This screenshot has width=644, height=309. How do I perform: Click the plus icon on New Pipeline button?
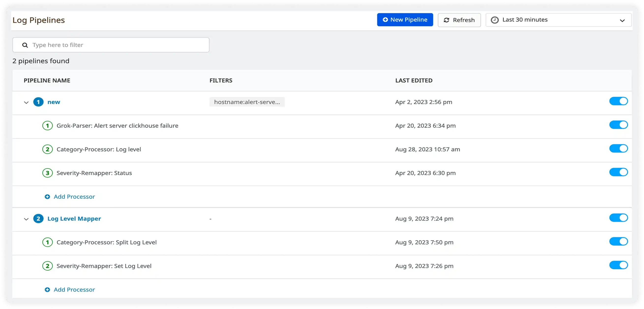[385, 19]
